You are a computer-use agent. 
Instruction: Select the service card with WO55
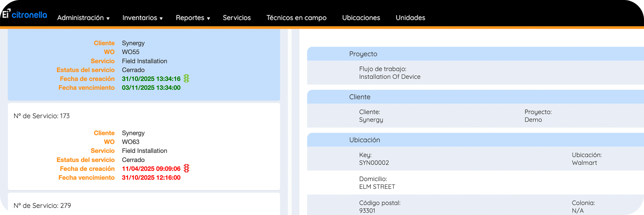click(144, 64)
